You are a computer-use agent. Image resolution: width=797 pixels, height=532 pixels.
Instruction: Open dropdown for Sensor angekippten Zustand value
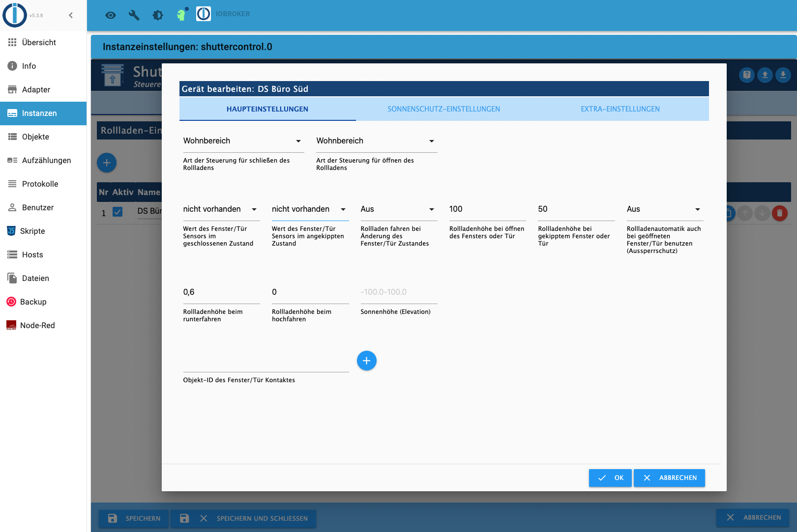click(310, 209)
